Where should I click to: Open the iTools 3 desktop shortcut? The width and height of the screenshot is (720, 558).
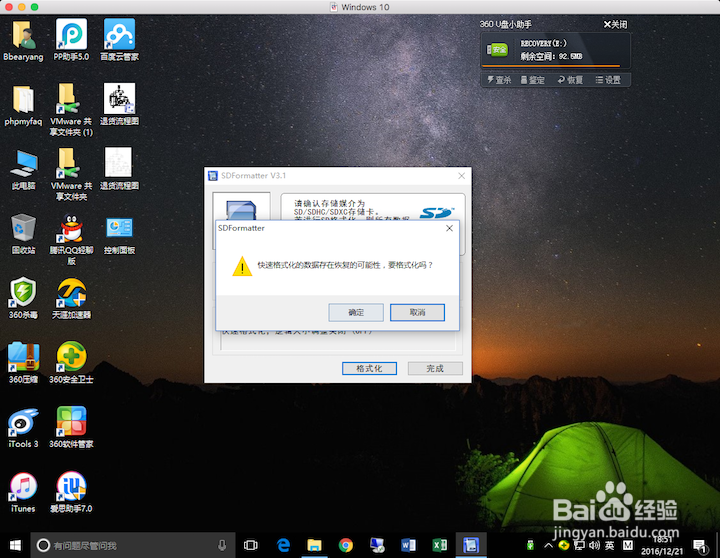(23, 428)
